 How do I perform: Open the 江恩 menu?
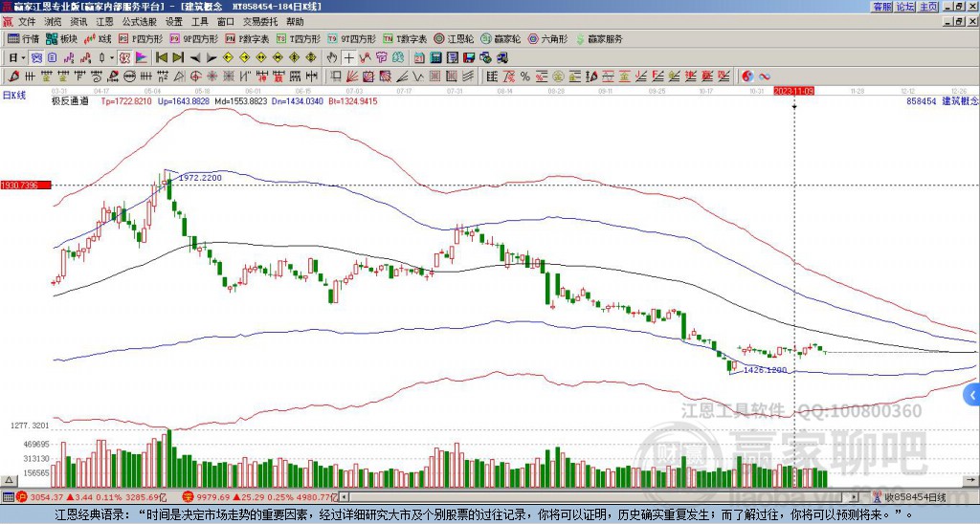coord(104,22)
